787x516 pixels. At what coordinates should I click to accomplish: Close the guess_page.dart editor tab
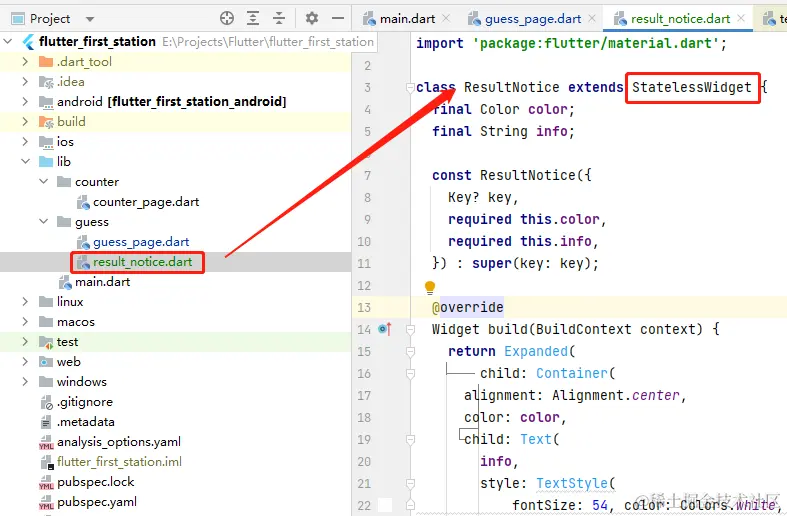pyautogui.click(x=592, y=19)
